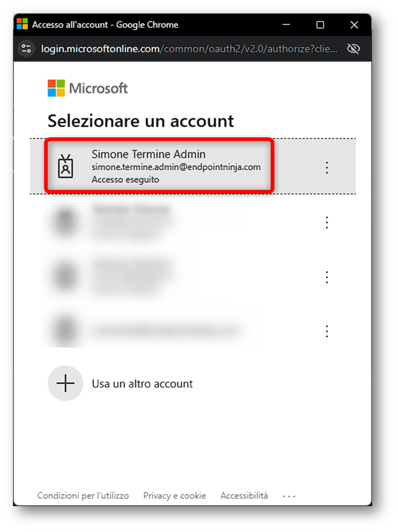Expand footer ellipsis more options
398x532 pixels.
pyautogui.click(x=289, y=496)
